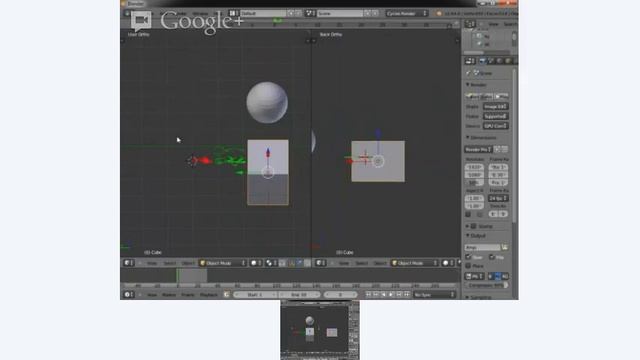This screenshot has height=360, width=640.
Task: Toggle the Crop checkbox beside Border
Action: [480, 214]
